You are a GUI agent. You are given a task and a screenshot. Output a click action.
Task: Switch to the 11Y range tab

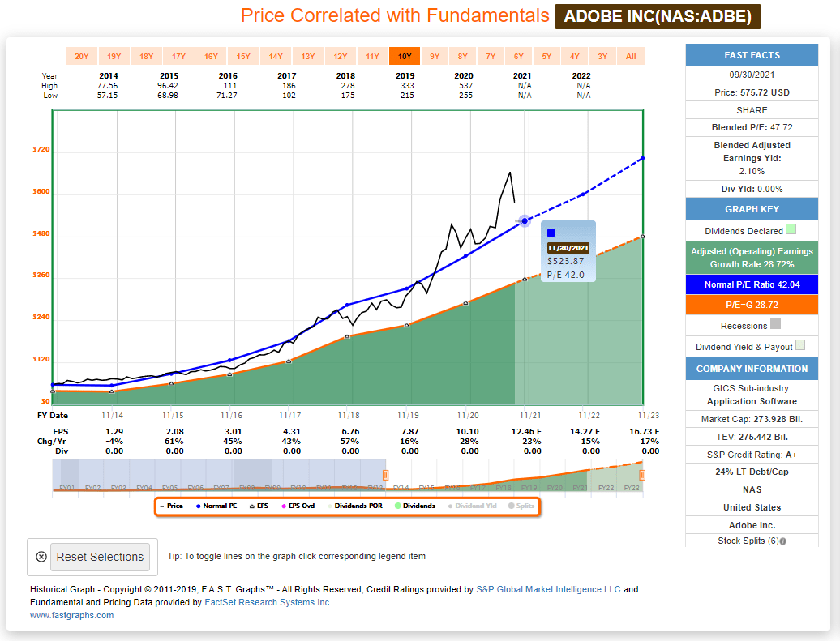[372, 56]
